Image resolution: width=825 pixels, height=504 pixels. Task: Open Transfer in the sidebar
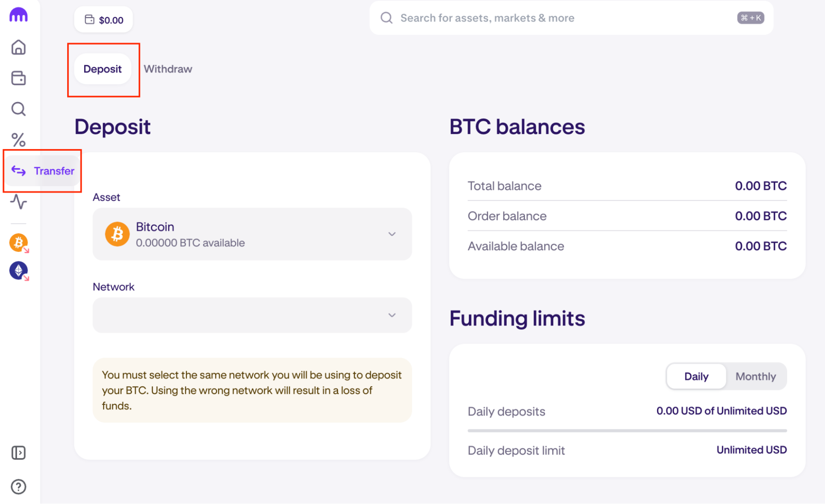[43, 171]
